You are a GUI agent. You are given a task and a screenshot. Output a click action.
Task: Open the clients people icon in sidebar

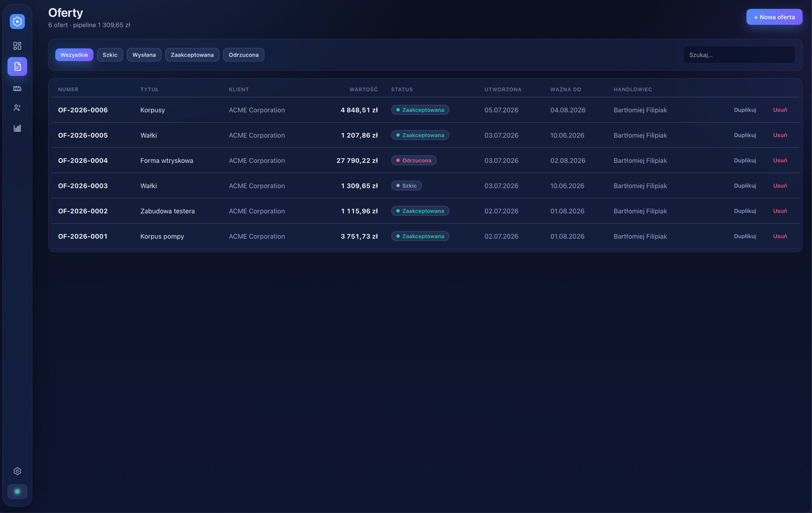pos(17,108)
